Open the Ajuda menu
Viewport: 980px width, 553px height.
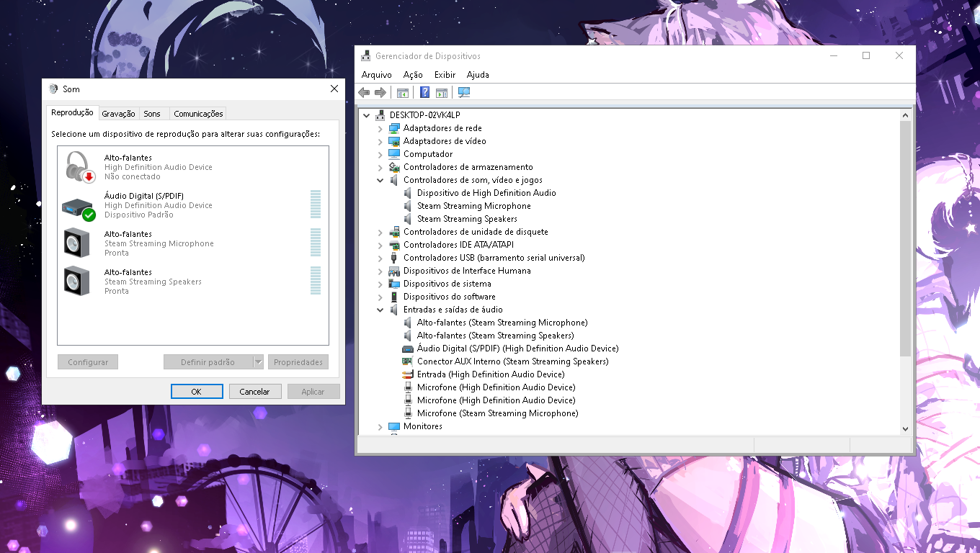478,75
